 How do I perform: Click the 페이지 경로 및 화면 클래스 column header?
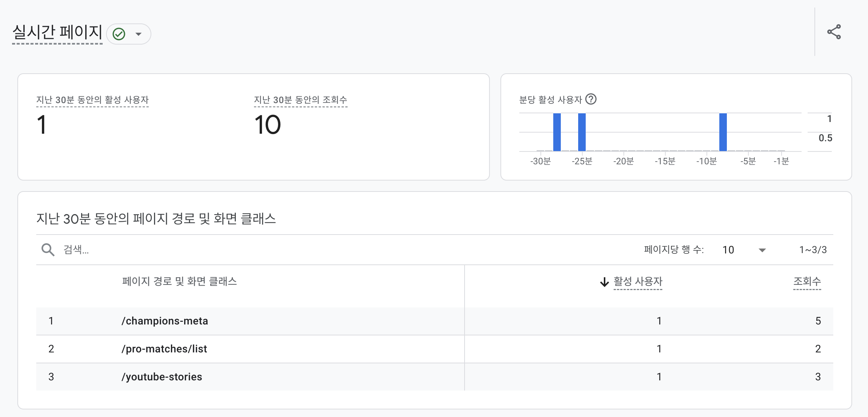coord(179,281)
